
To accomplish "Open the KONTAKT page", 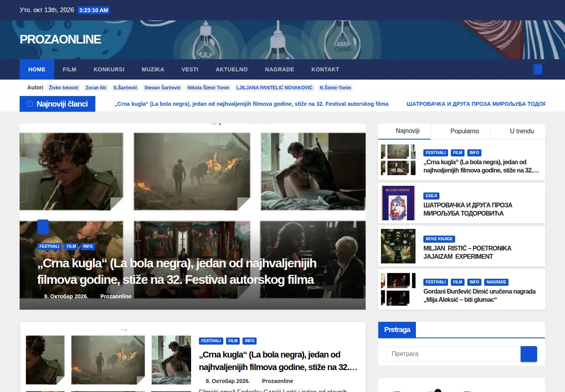I will (325, 69).
